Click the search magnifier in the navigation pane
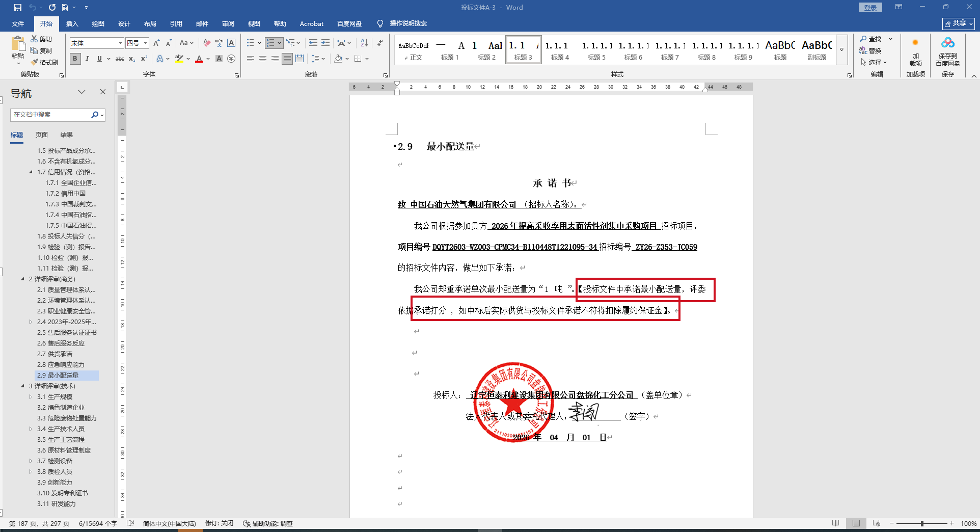 [x=95, y=115]
